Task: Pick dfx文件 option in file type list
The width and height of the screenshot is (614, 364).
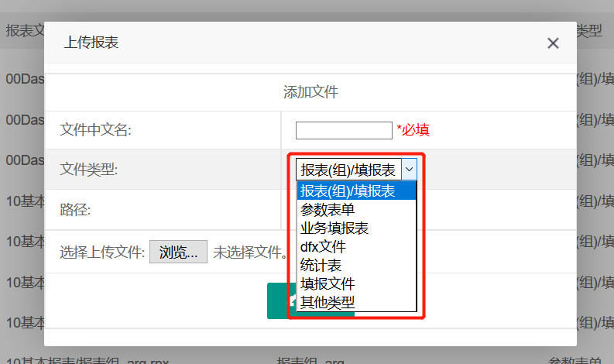Action: click(x=356, y=247)
